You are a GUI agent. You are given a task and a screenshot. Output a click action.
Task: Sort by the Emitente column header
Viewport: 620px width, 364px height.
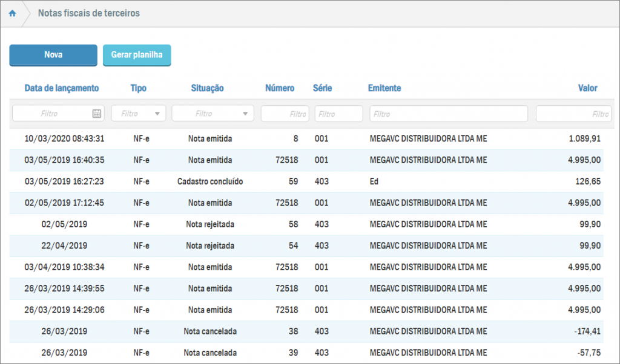point(384,88)
